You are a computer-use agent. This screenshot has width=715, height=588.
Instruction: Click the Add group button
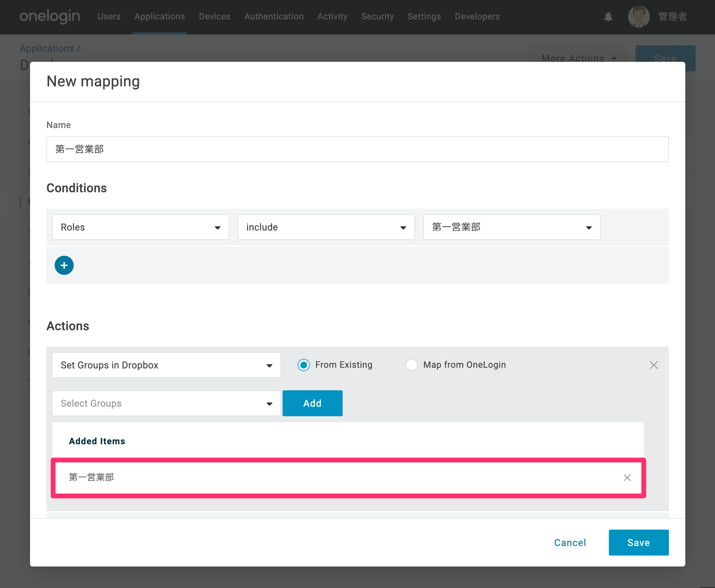click(x=313, y=403)
